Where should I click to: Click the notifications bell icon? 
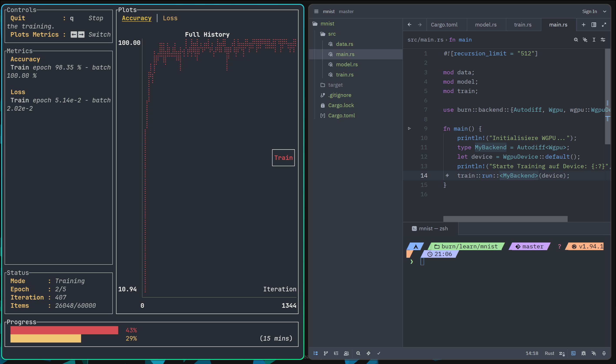pos(604,353)
